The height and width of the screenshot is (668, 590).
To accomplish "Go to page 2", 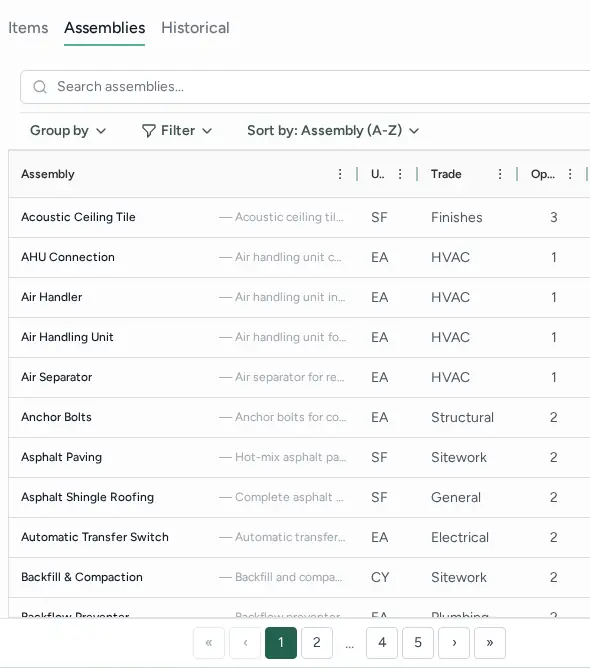I will point(317,642).
